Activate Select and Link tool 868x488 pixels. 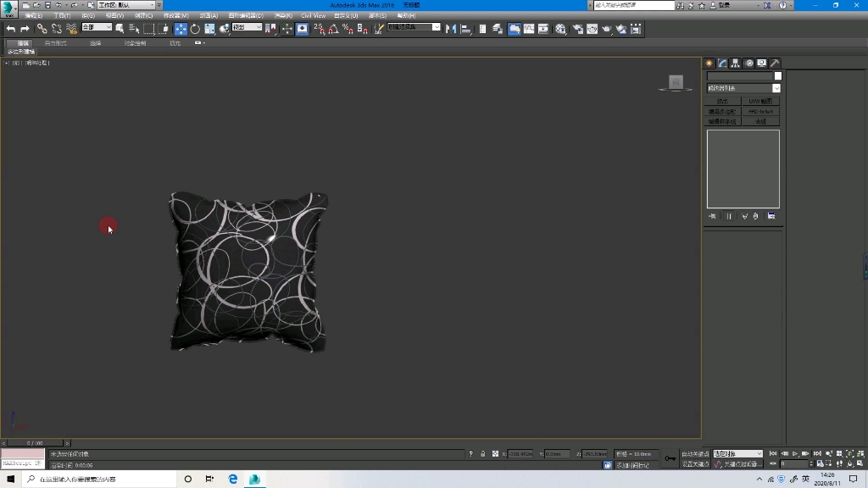coord(42,29)
